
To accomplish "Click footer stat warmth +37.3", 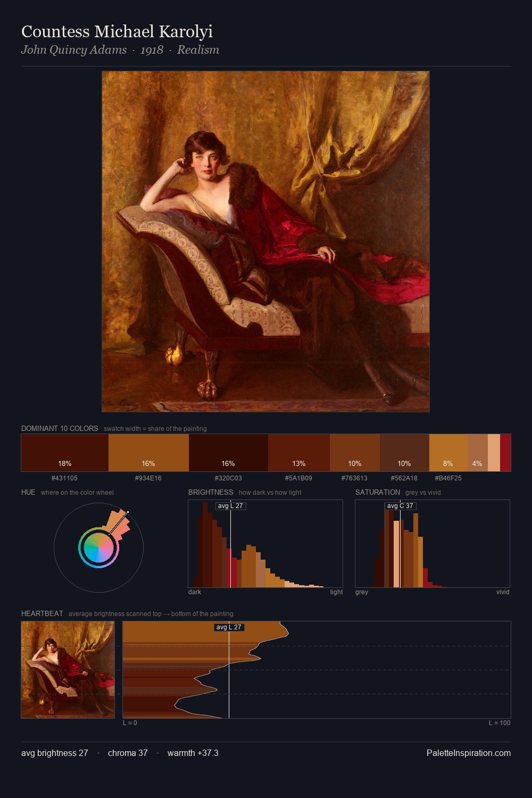I will pyautogui.click(x=193, y=753).
